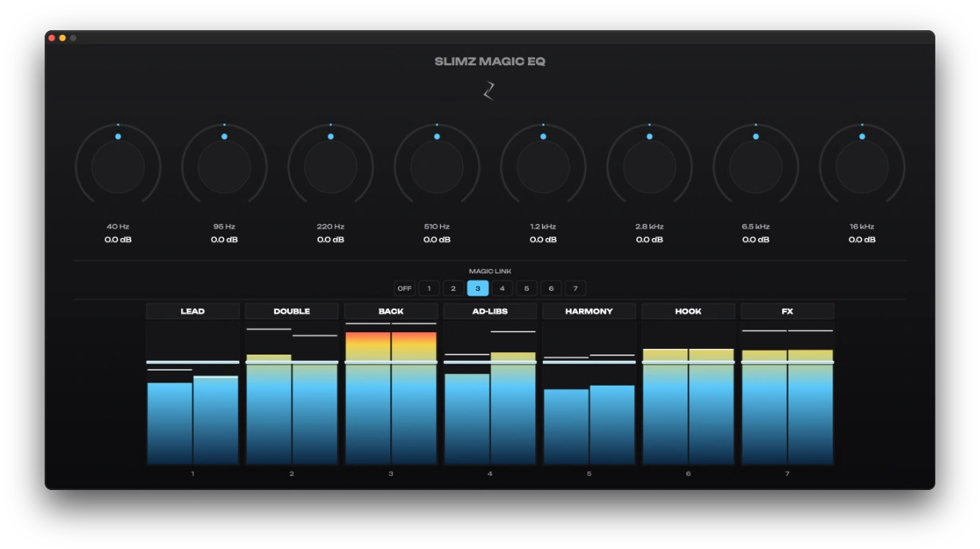This screenshot has height=549, width=980.
Task: Click channel number 7 below the FX meter
Action: point(788,474)
